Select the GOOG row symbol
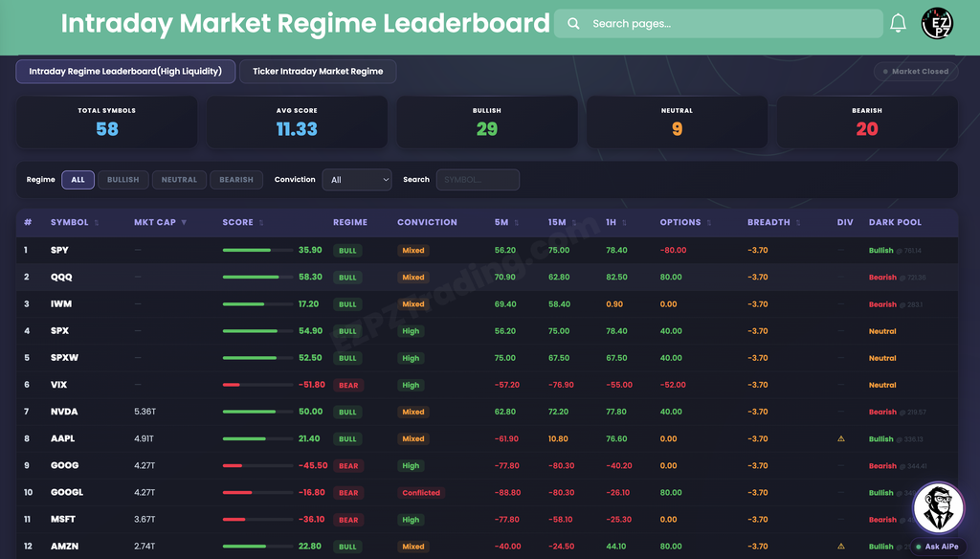Image resolution: width=980 pixels, height=559 pixels. pyautogui.click(x=64, y=465)
